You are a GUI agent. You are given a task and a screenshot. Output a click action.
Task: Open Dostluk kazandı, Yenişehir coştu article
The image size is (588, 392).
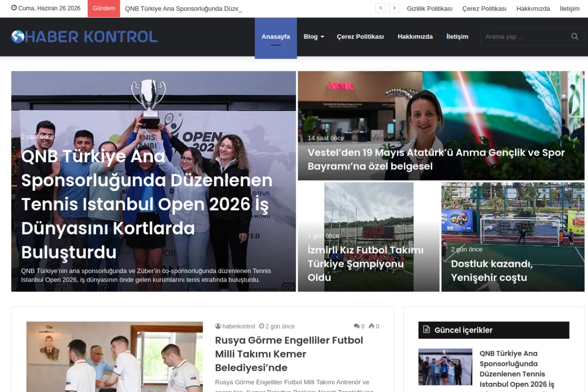492,271
